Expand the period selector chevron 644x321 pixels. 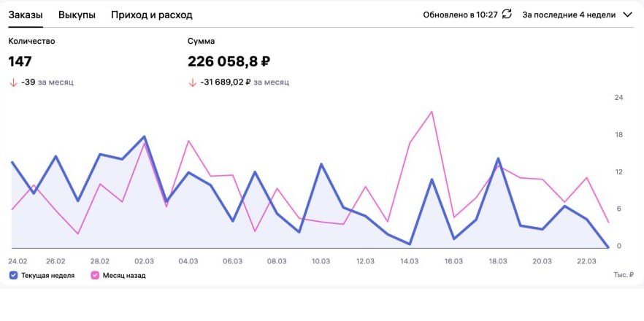point(627,15)
